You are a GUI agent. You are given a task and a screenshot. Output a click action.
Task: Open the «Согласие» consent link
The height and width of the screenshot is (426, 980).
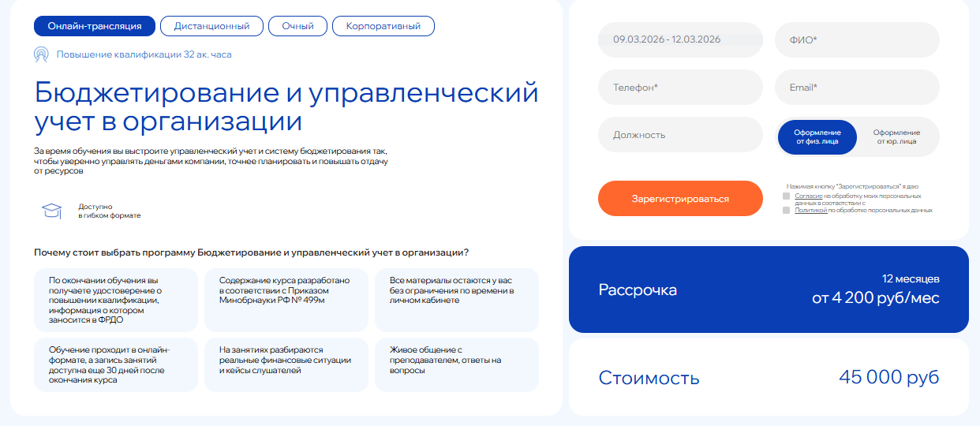[x=809, y=196]
